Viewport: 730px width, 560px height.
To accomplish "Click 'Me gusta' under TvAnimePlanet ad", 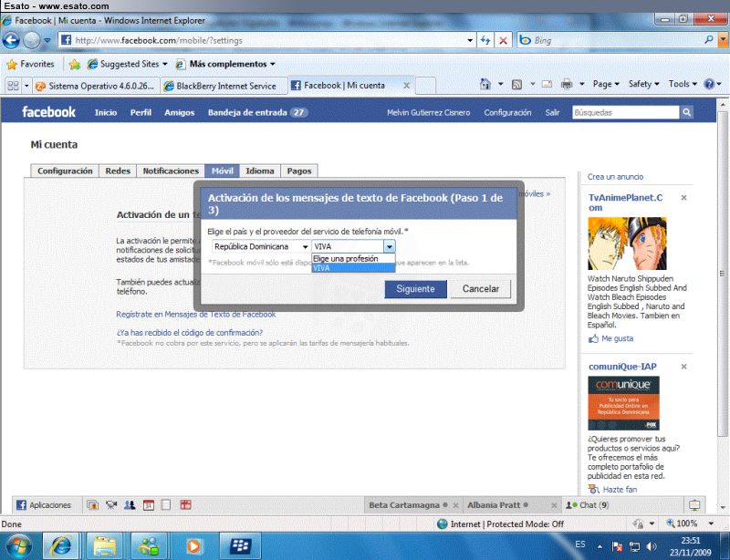I will point(618,338).
